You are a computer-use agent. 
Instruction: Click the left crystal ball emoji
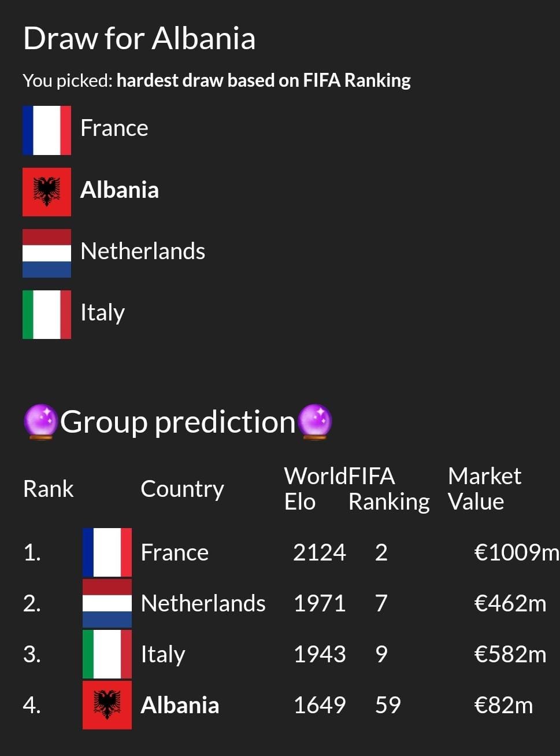click(40, 422)
